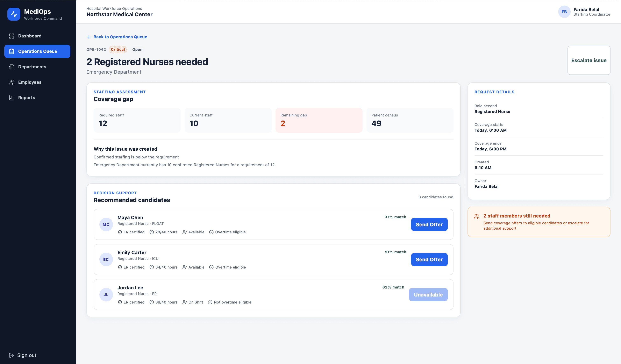Click the Departments building icon

coord(12,67)
